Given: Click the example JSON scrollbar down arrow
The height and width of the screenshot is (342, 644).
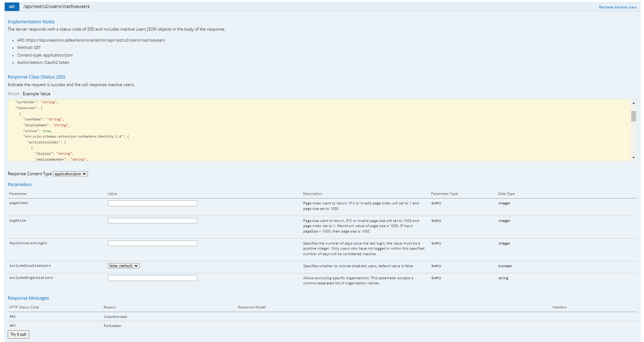Looking at the screenshot, I should point(633,158).
